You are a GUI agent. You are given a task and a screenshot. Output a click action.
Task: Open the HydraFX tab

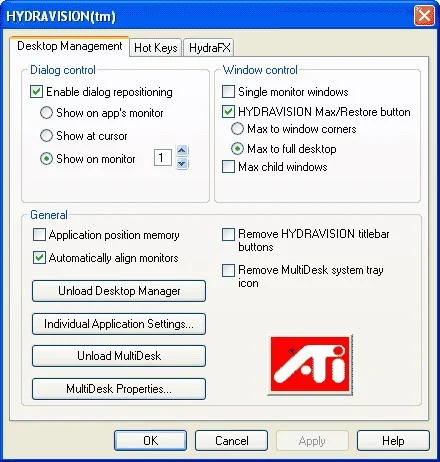[209, 48]
